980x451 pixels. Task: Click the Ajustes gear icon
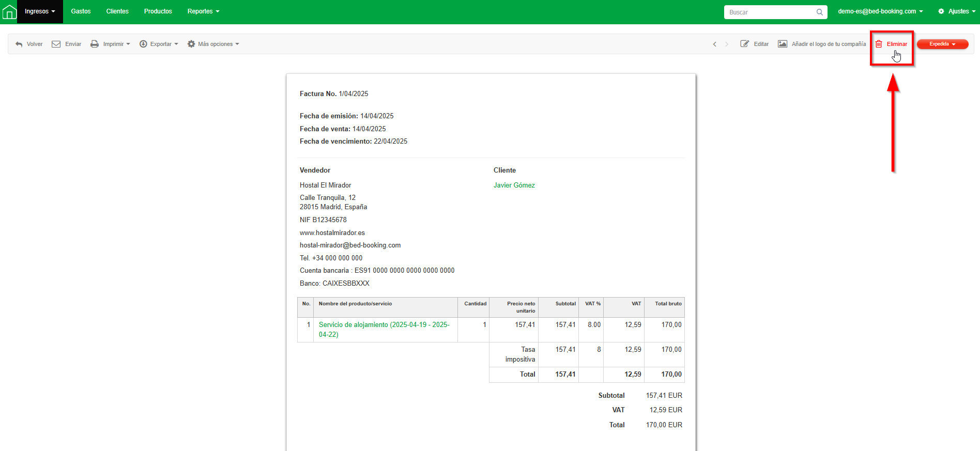(941, 11)
